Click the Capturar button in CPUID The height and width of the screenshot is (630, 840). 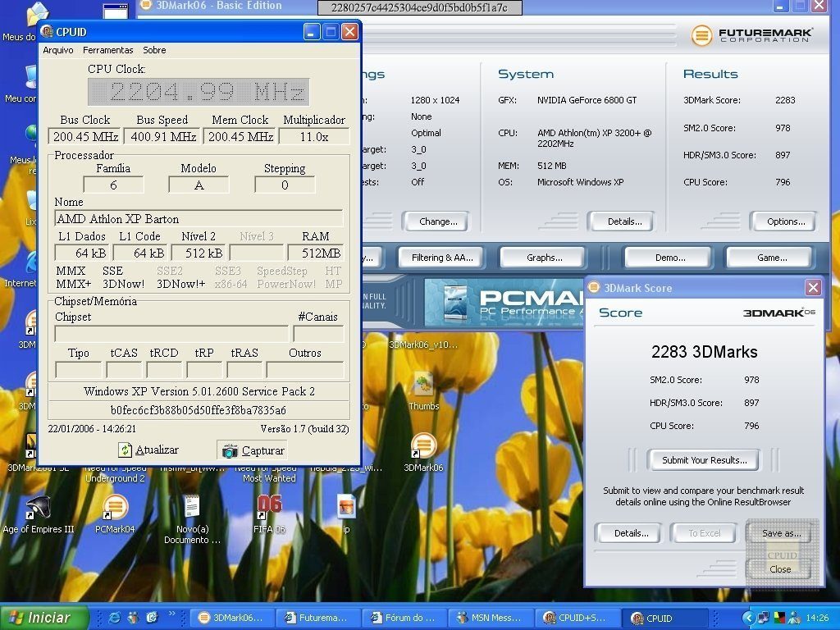253,450
